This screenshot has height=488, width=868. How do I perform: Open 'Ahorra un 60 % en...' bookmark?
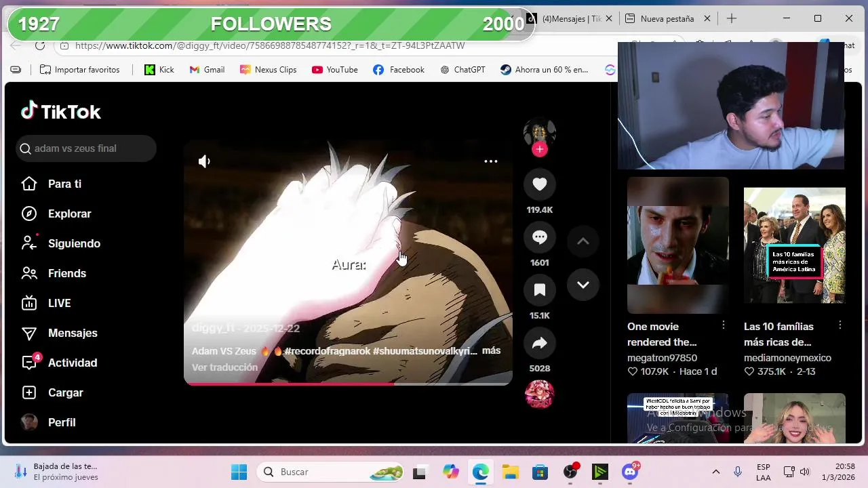545,70
